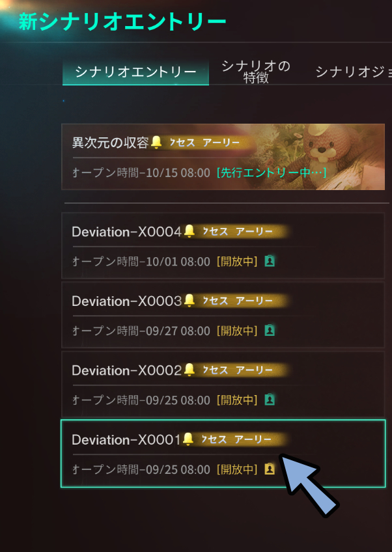Click the green character icon on Deviation-X0003
Screen dimensions: 392x552
pos(270,331)
